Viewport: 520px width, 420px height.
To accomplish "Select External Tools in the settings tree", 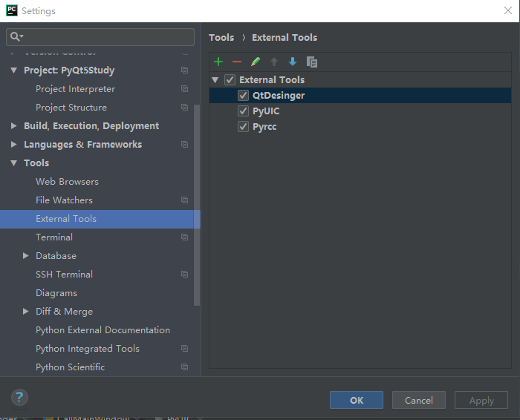I will click(100, 219).
